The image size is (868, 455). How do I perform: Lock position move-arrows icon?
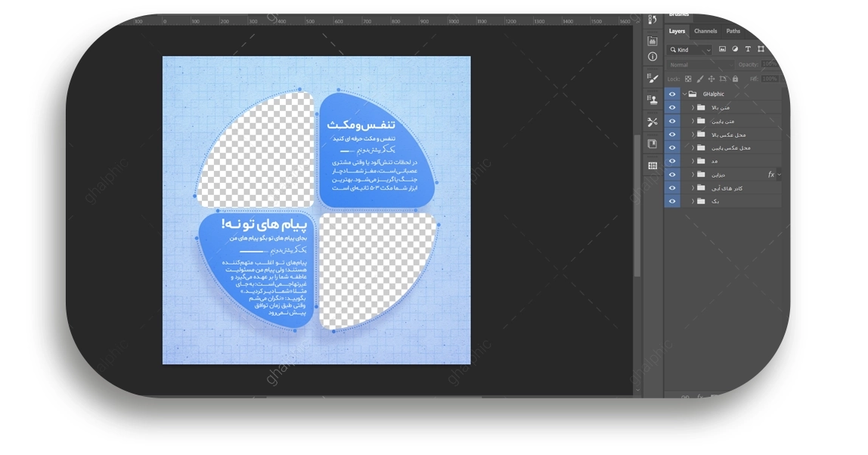pos(711,79)
